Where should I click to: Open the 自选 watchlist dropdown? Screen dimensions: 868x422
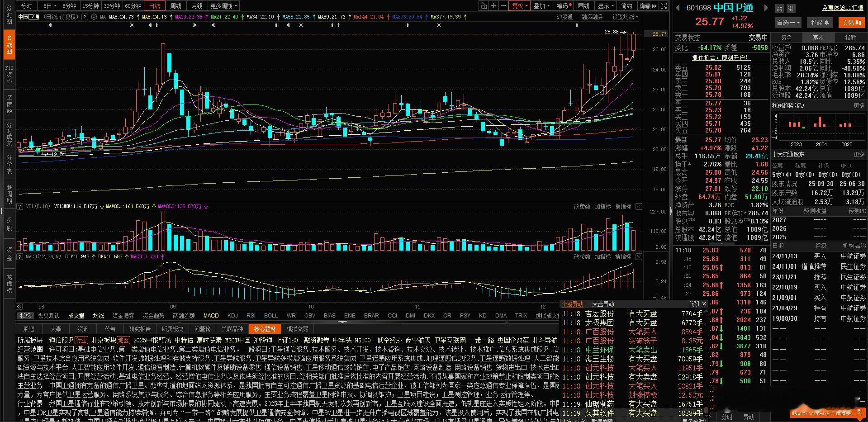pos(788,22)
